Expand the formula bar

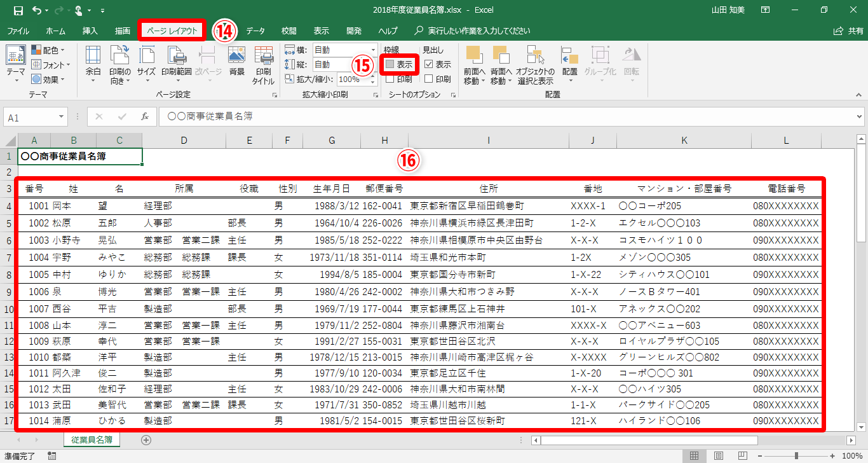coord(860,117)
